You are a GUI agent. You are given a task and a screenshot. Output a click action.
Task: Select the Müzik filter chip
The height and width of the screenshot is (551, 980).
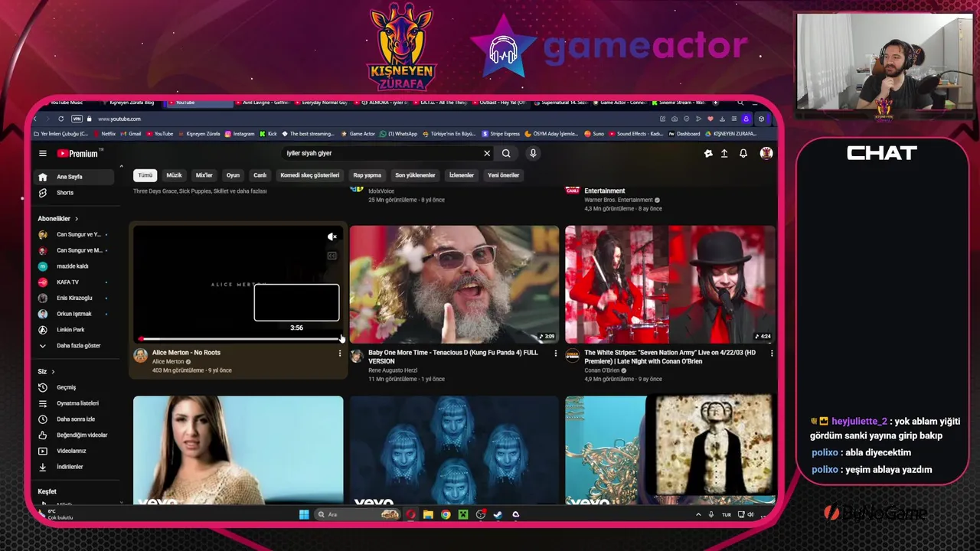[x=175, y=175]
